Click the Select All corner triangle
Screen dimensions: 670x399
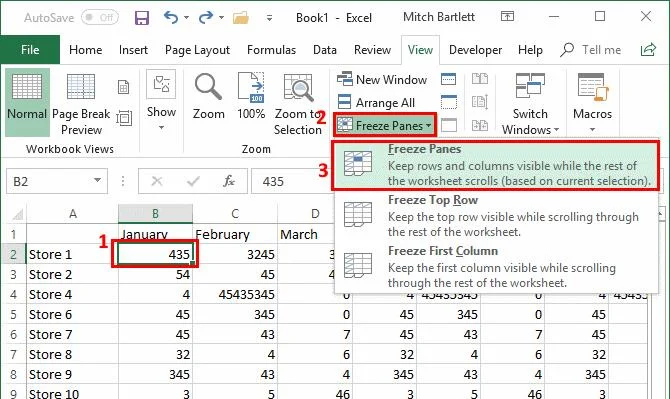click(x=17, y=213)
